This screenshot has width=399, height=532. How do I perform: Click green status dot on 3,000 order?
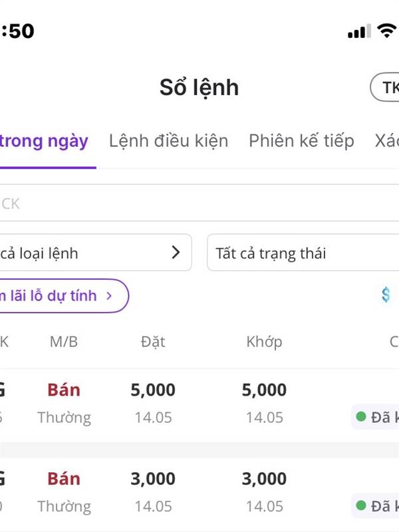pos(361,506)
